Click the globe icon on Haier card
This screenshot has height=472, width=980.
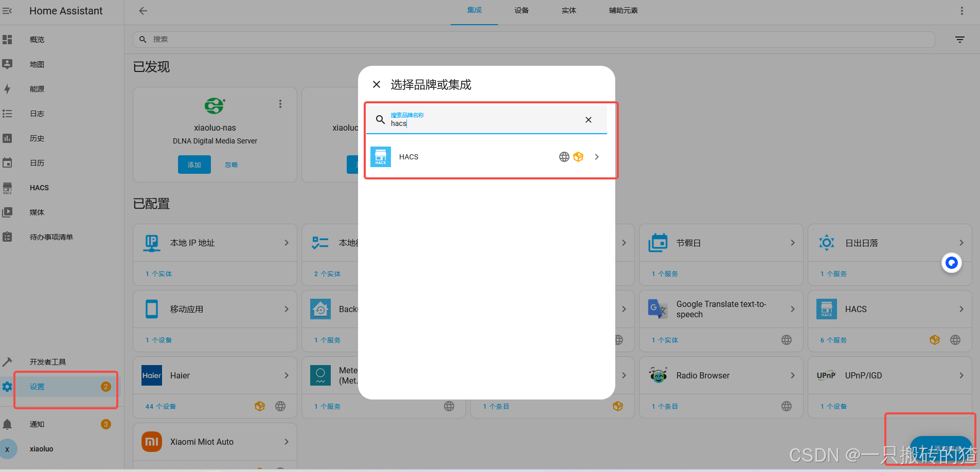[280, 406]
